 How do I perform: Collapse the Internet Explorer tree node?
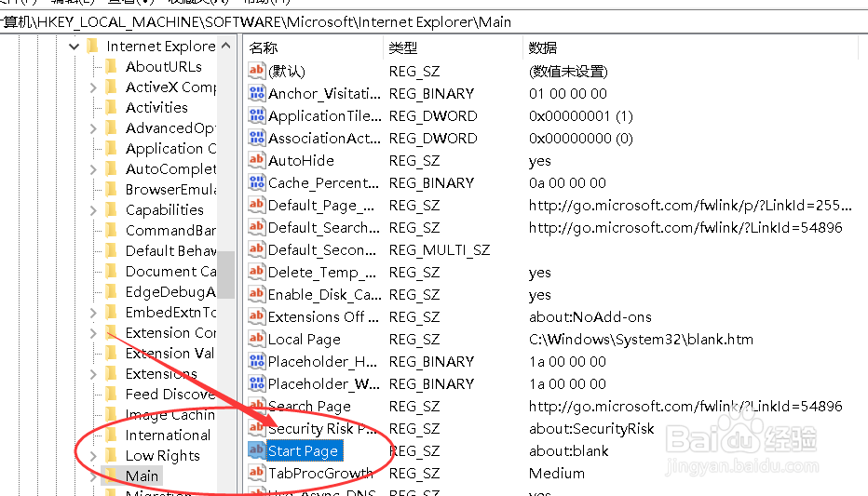pyautogui.click(x=74, y=47)
